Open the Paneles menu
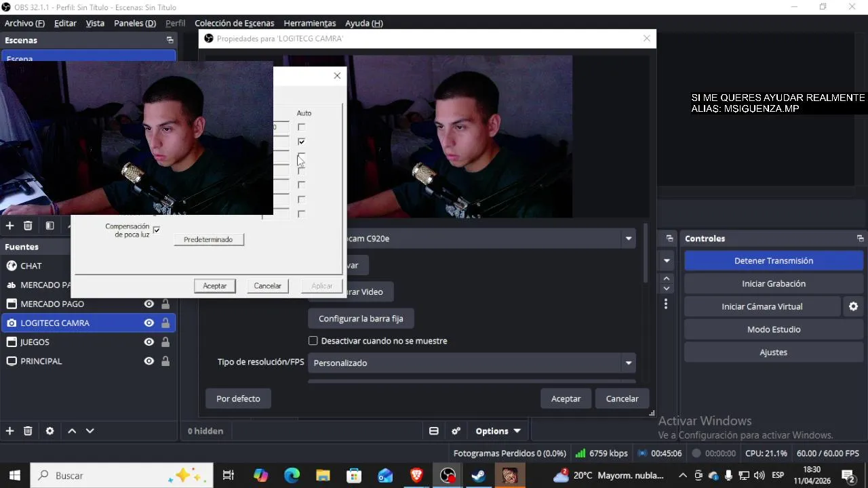Viewport: 868px width, 488px height. pos(135,23)
